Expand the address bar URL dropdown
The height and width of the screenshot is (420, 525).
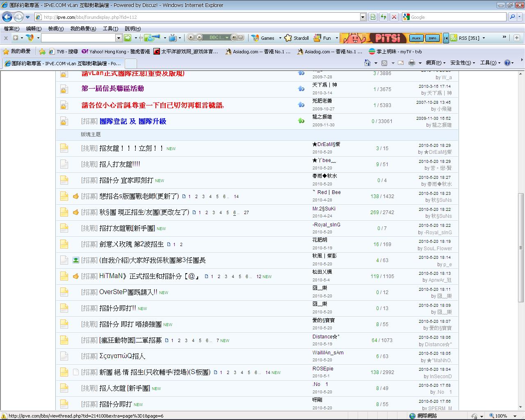coord(363,17)
